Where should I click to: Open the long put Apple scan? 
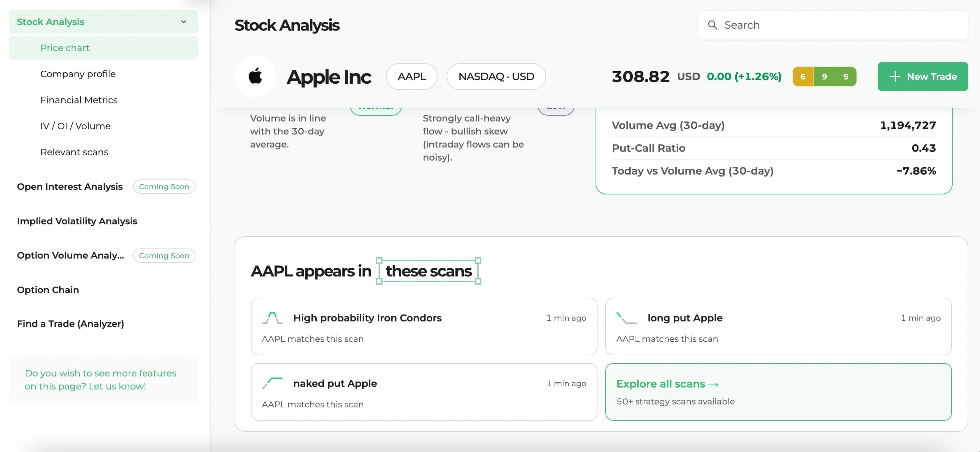coord(778,327)
